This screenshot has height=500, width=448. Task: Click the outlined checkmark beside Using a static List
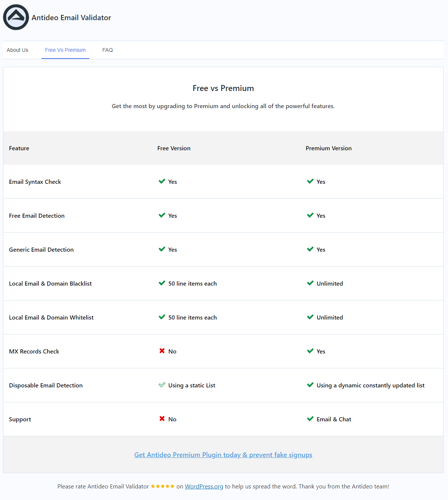pos(162,385)
